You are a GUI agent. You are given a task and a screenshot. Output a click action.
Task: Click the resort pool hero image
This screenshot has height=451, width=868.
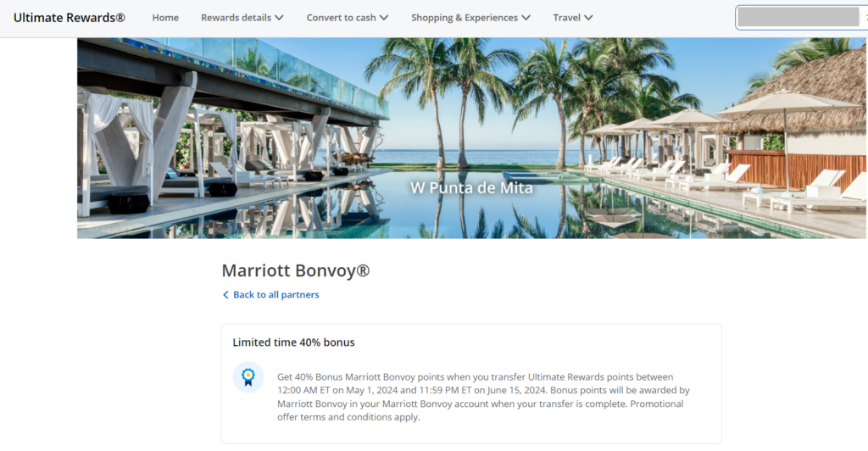pos(471,138)
